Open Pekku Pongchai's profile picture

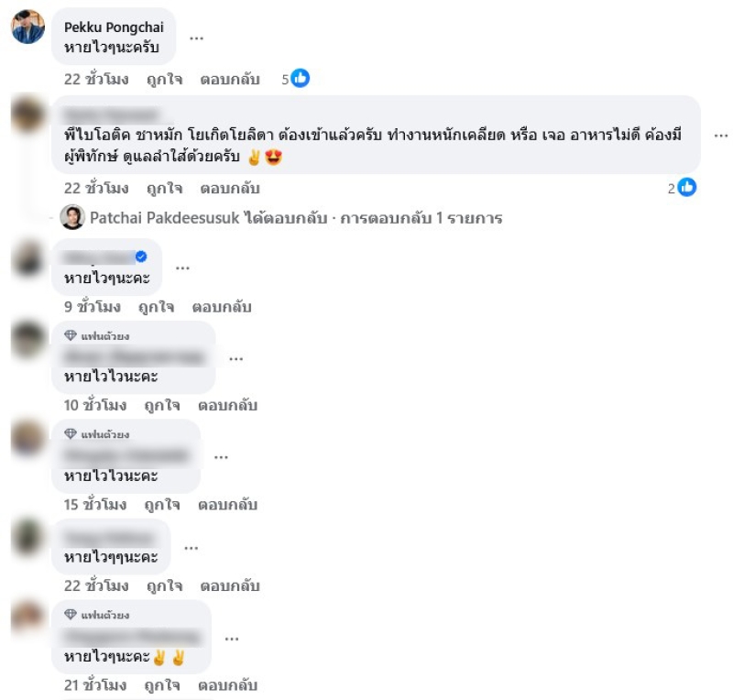coord(28,27)
